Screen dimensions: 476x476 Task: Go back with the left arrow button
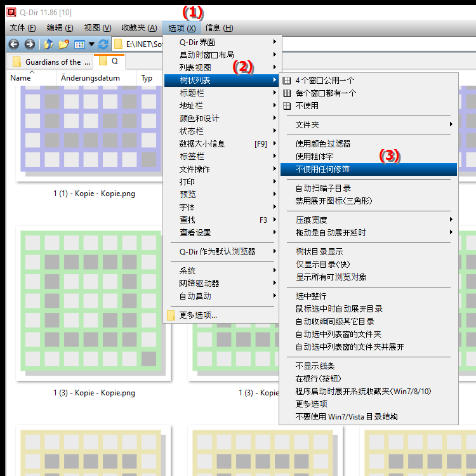point(14,44)
